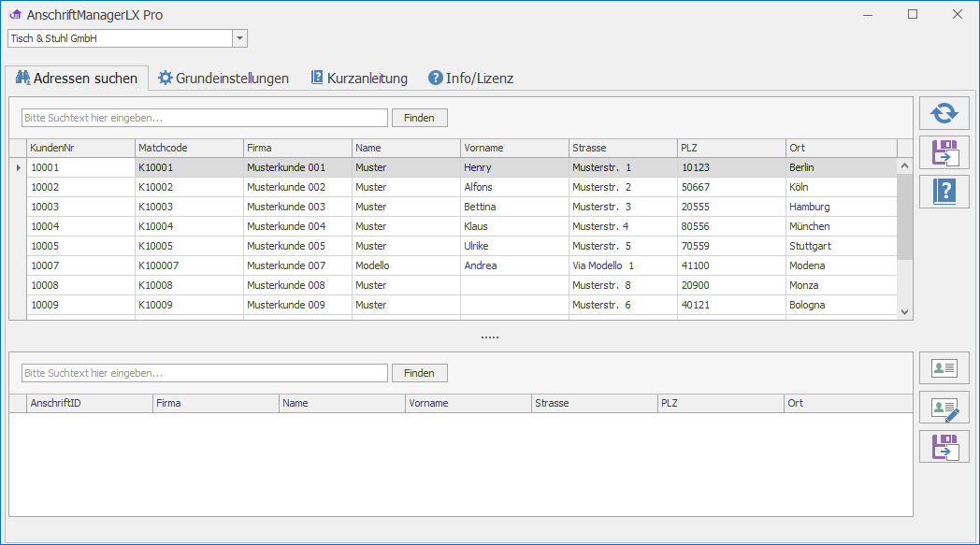Focus the upper Suchtext search field
This screenshot has height=545, width=980.
point(204,118)
